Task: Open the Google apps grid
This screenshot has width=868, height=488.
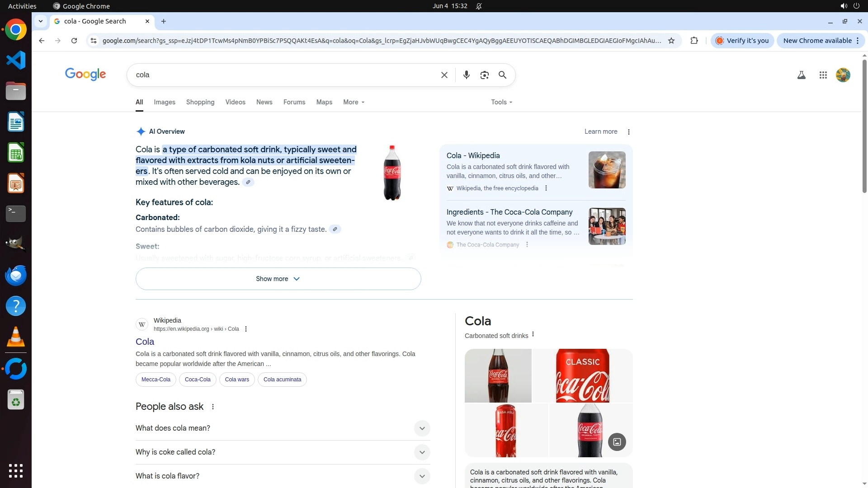Action: (823, 75)
